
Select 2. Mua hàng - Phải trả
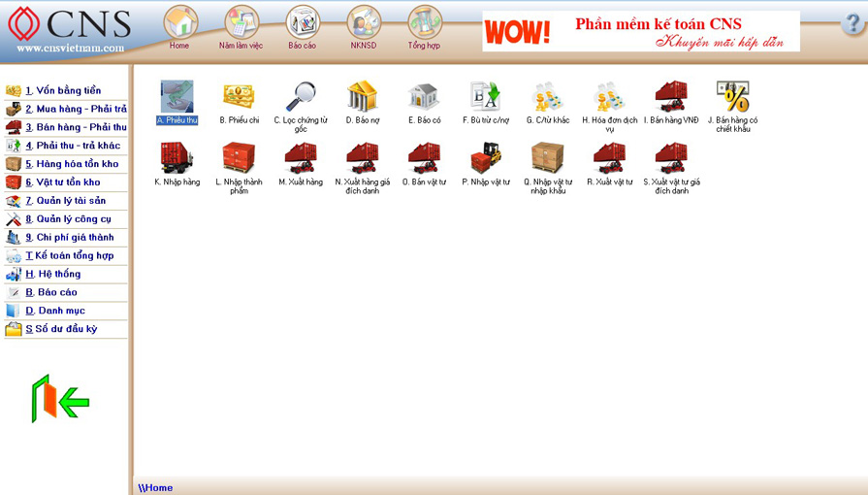[x=66, y=109]
